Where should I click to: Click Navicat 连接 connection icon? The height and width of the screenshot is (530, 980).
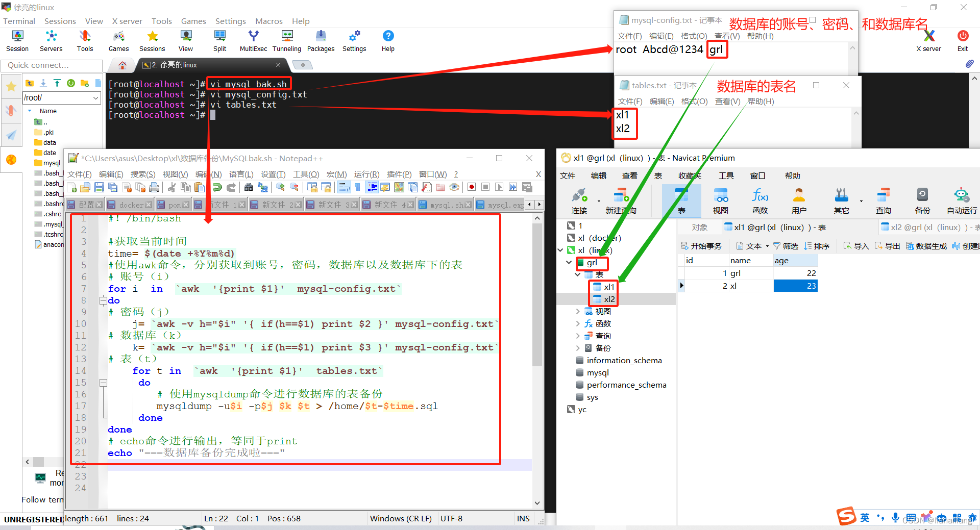tap(579, 201)
